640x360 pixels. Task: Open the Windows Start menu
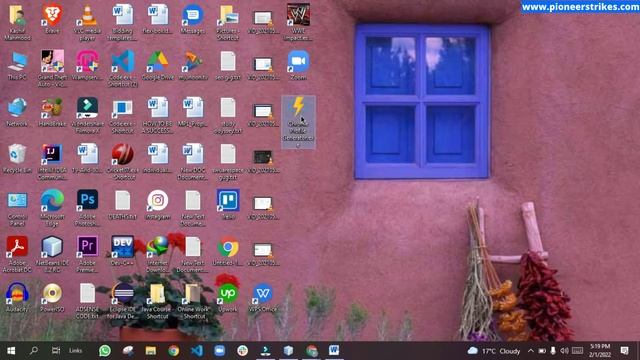(x=11, y=351)
